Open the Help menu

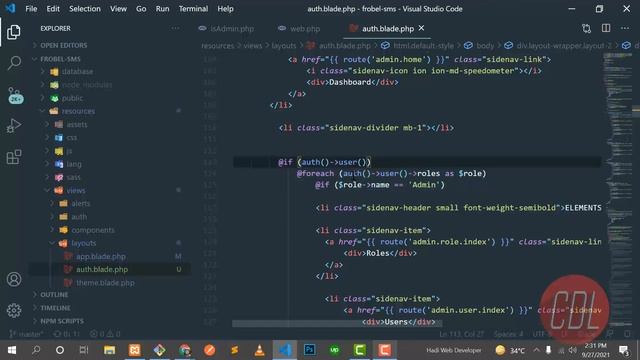point(225,9)
